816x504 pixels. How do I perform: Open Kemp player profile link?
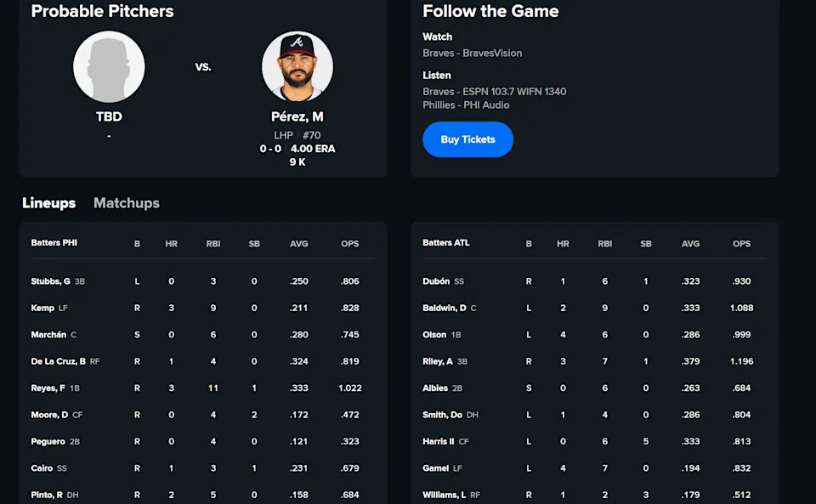42,308
